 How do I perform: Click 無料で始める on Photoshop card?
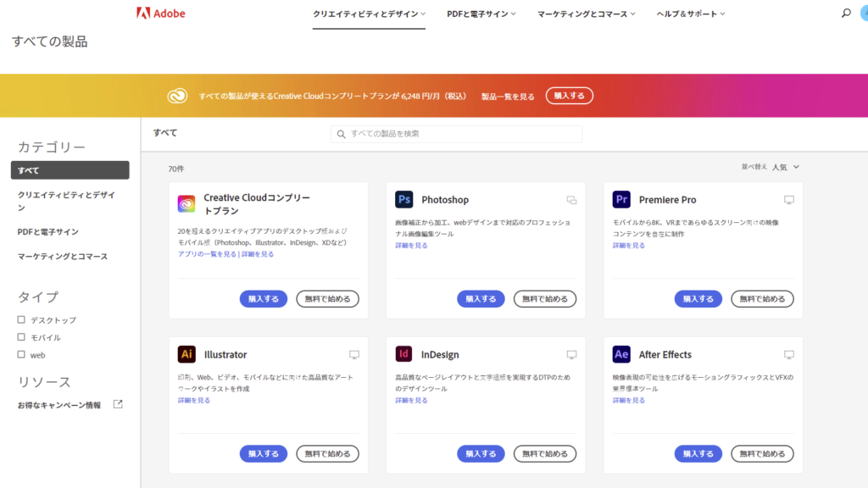[x=545, y=299]
